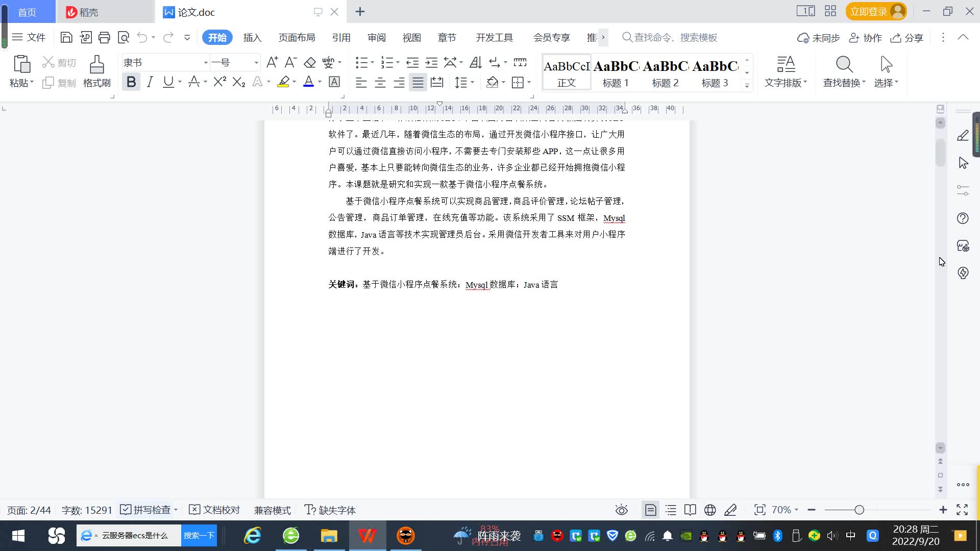Image resolution: width=980 pixels, height=551 pixels.
Task: Toggle bold formatting button
Action: pyautogui.click(x=131, y=82)
